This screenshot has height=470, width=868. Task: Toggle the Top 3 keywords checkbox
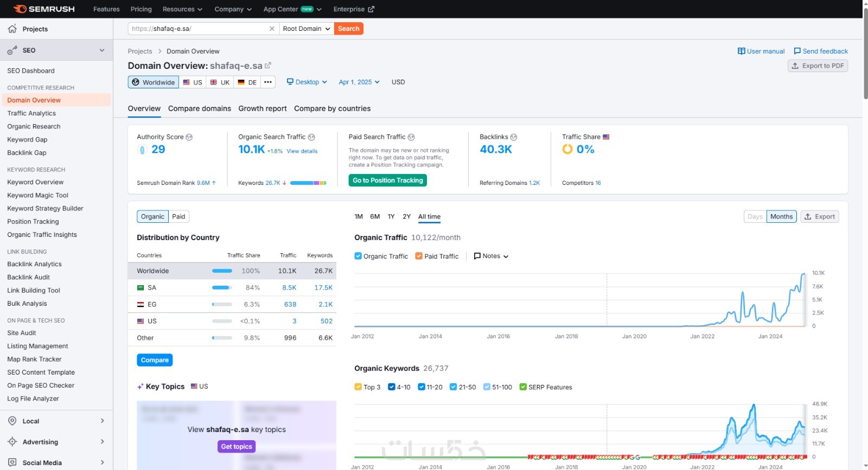(358, 387)
